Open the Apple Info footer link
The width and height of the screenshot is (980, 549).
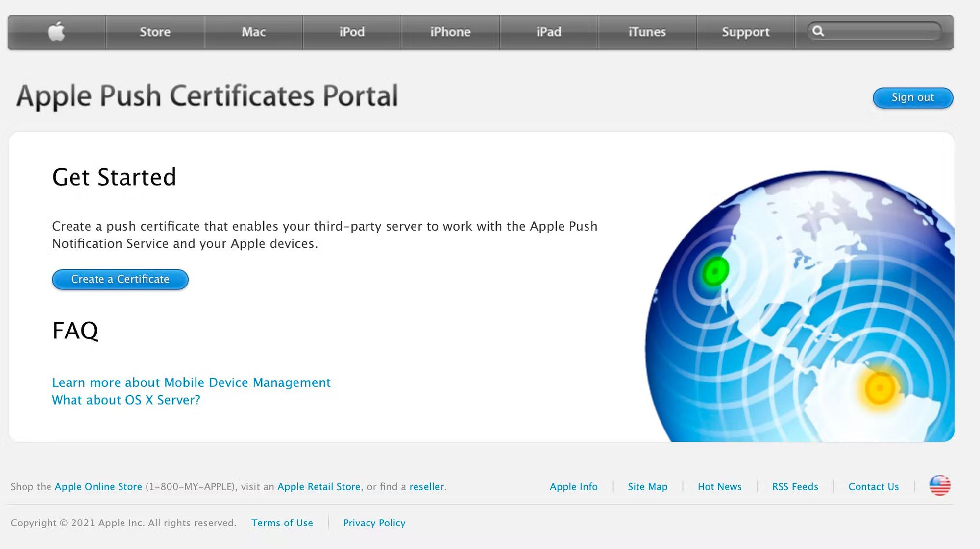coord(573,487)
